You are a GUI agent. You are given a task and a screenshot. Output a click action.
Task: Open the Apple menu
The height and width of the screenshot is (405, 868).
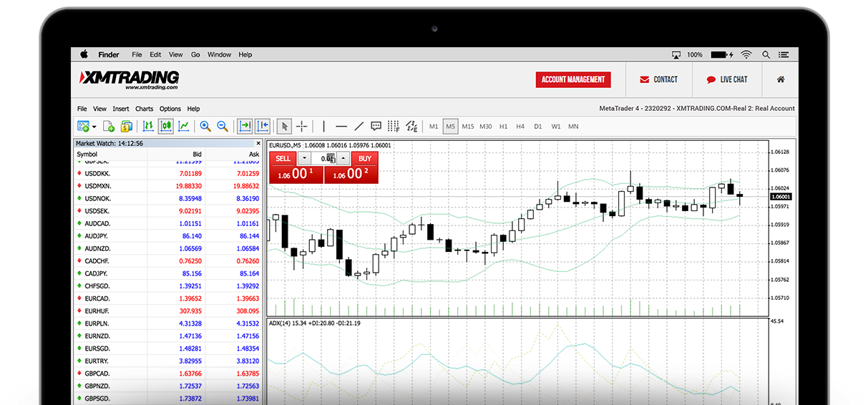tap(84, 54)
